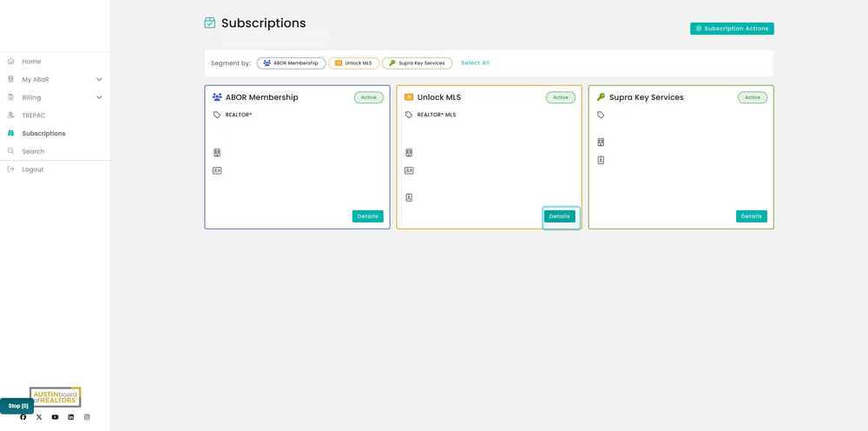Image resolution: width=868 pixels, height=431 pixels.
Task: Click the TREPAC donation icon
Action: click(10, 116)
